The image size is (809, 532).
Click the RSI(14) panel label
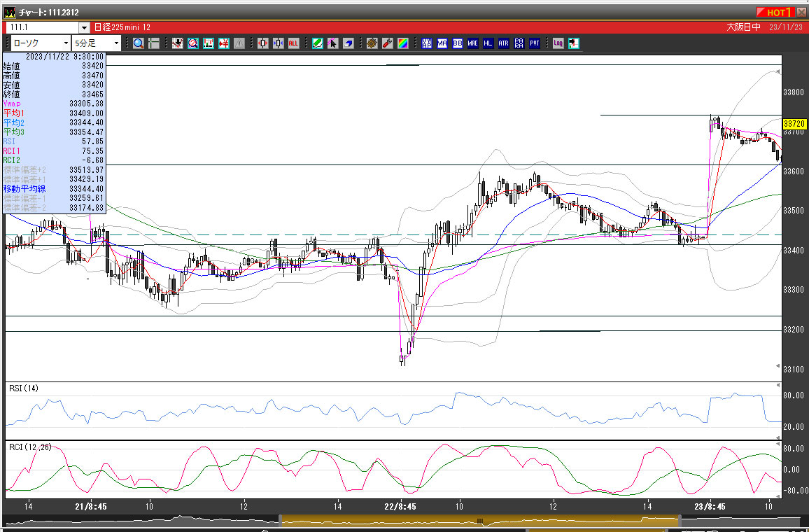(x=24, y=388)
